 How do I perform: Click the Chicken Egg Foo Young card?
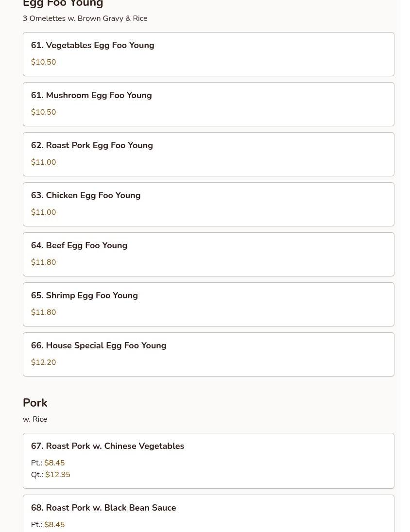point(208,204)
